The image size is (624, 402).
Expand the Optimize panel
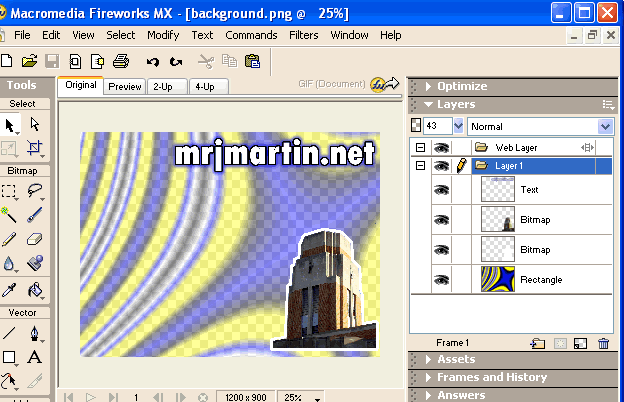(x=461, y=86)
